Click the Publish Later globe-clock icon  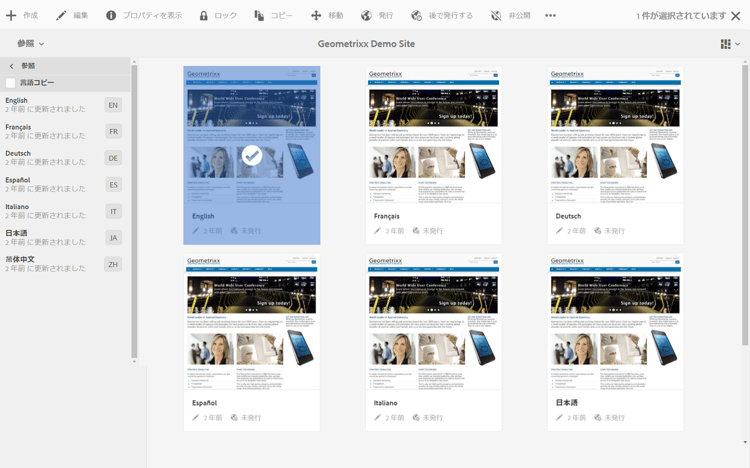tap(417, 15)
